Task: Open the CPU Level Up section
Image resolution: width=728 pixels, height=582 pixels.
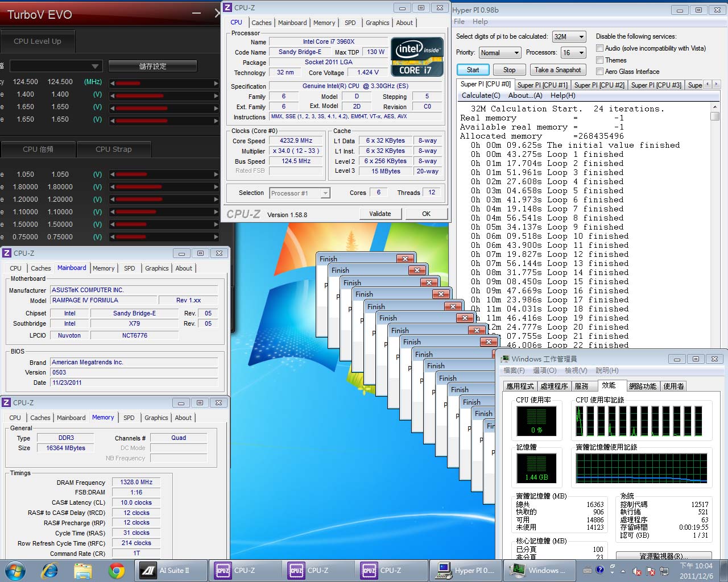Action: [x=38, y=41]
